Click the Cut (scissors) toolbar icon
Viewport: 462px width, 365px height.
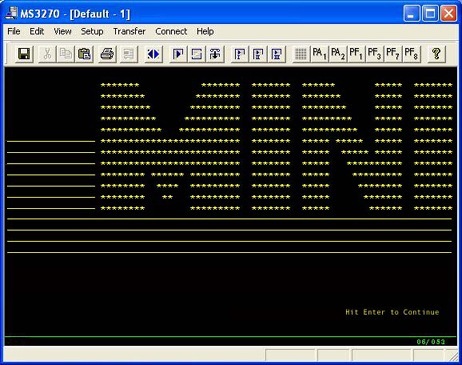(47, 54)
